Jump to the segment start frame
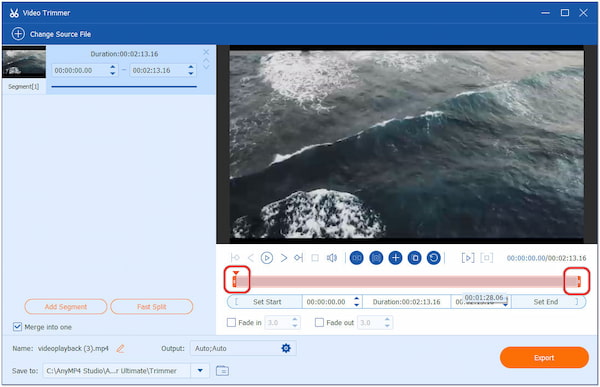600x387 pixels. tap(235, 258)
